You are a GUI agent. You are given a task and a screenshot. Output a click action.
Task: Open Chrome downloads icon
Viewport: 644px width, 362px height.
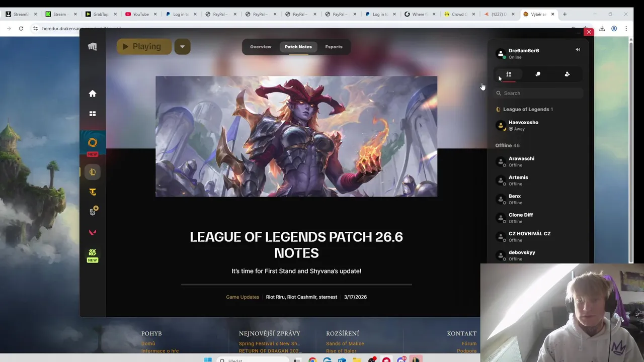point(602,29)
